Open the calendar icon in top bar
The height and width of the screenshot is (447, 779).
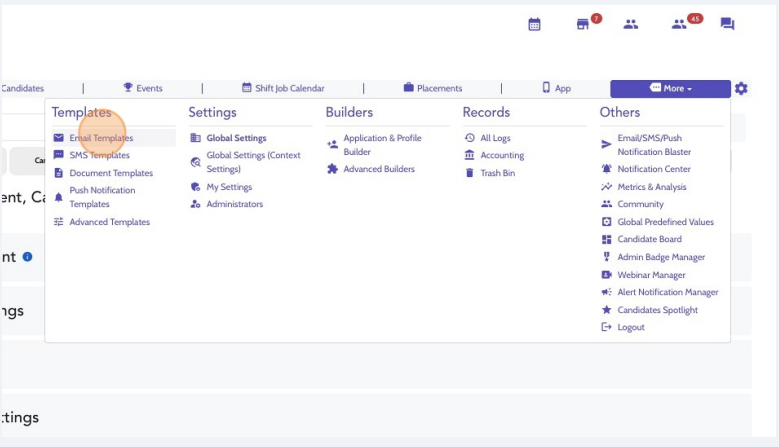click(x=534, y=24)
